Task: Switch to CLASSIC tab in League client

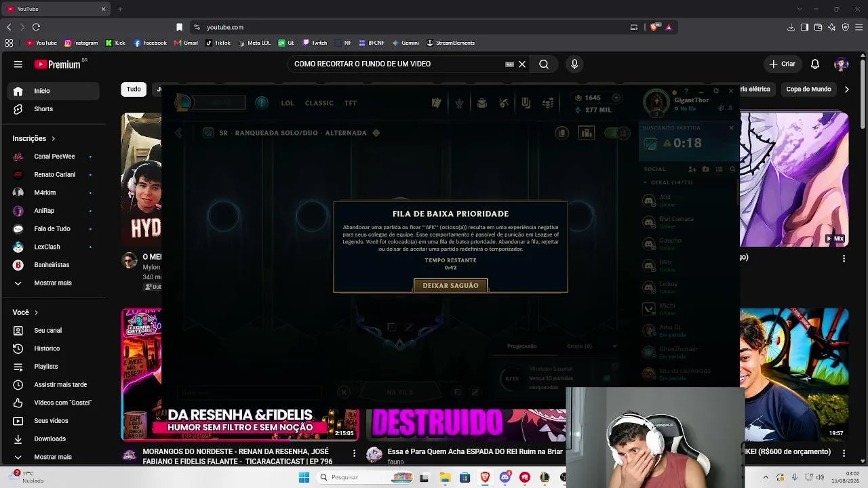Action: tap(319, 103)
